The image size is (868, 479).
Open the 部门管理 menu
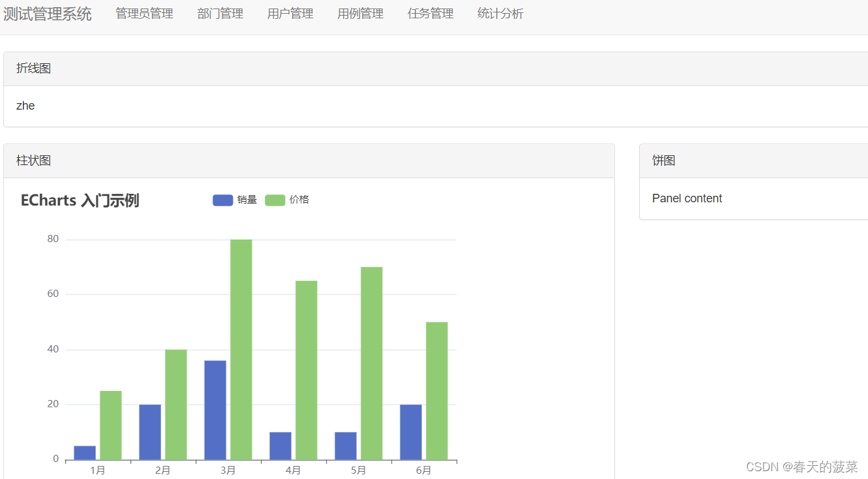(220, 13)
